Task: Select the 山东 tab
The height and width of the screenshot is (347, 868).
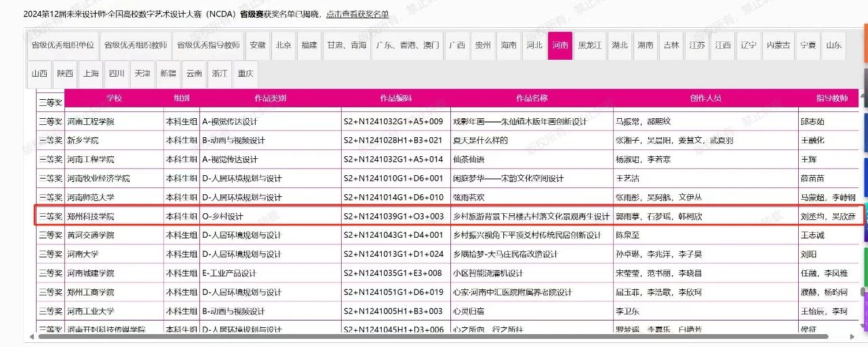Action: (x=834, y=45)
